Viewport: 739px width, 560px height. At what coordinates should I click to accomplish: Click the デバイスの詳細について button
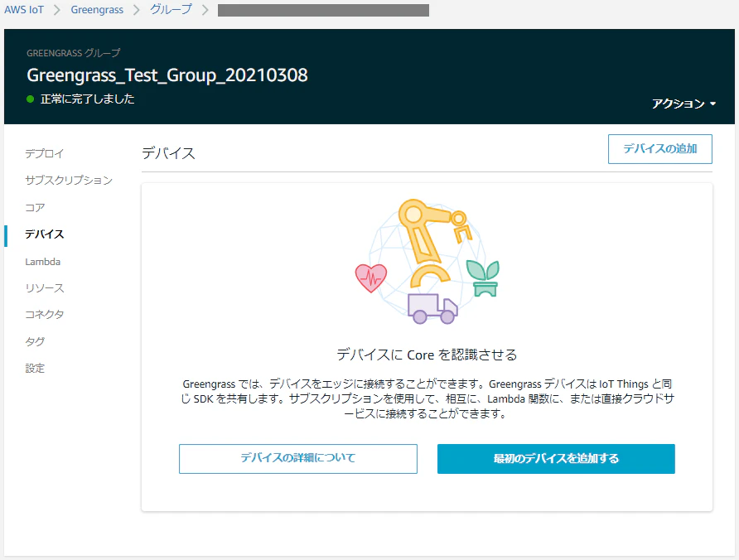(298, 459)
